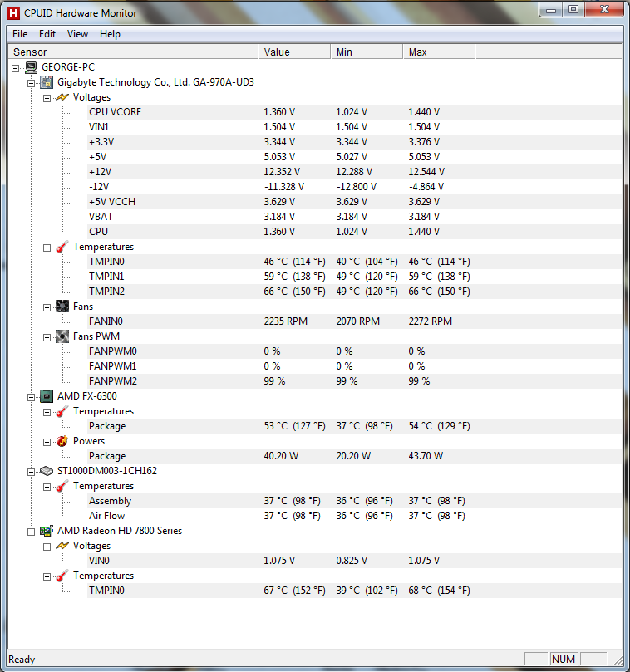630x672 pixels.
Task: Click the FX-6300 Temperatures thermometer icon
Action: (62, 411)
